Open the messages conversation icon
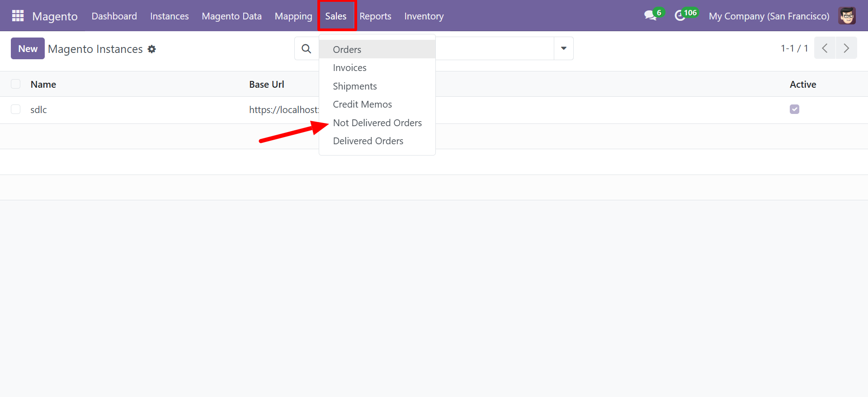This screenshot has height=397, width=868. [651, 16]
